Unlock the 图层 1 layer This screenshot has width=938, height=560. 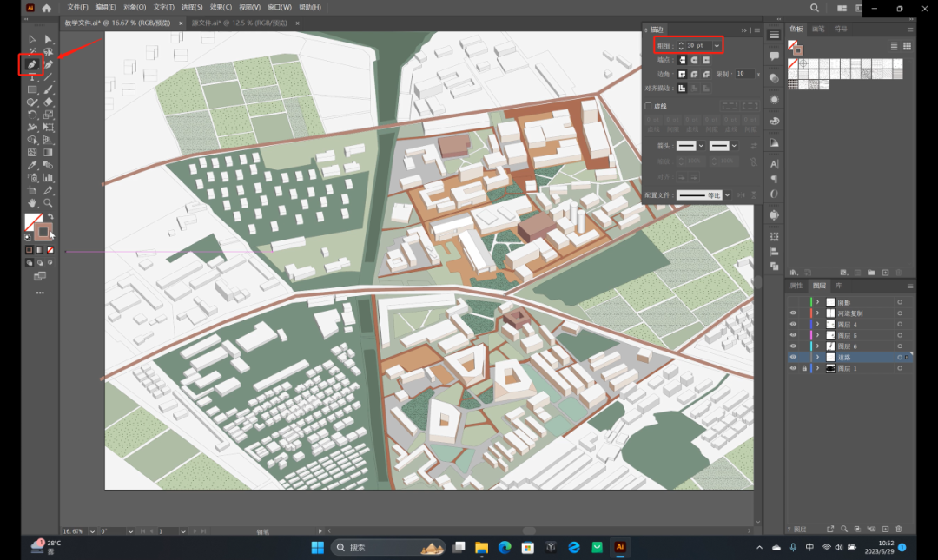(x=804, y=368)
